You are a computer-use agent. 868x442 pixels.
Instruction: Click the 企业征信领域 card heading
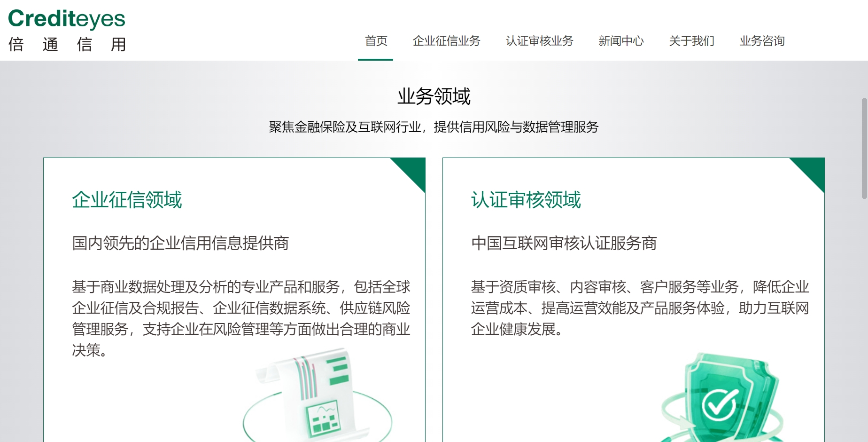pos(127,200)
